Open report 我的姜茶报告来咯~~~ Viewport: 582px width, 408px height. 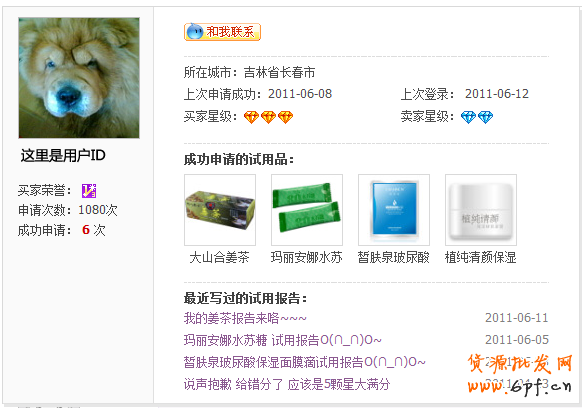tap(245, 318)
